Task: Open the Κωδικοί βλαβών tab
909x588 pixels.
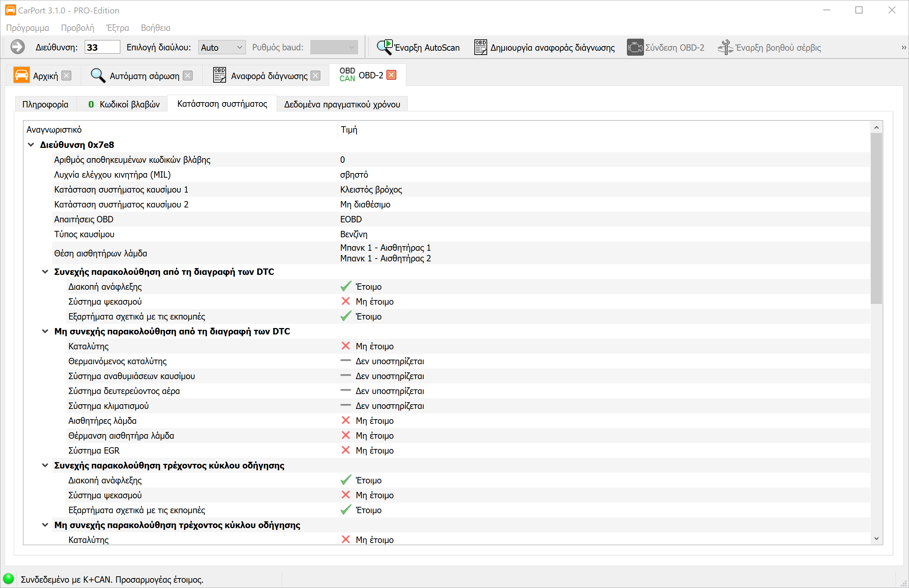Action: pyautogui.click(x=124, y=104)
